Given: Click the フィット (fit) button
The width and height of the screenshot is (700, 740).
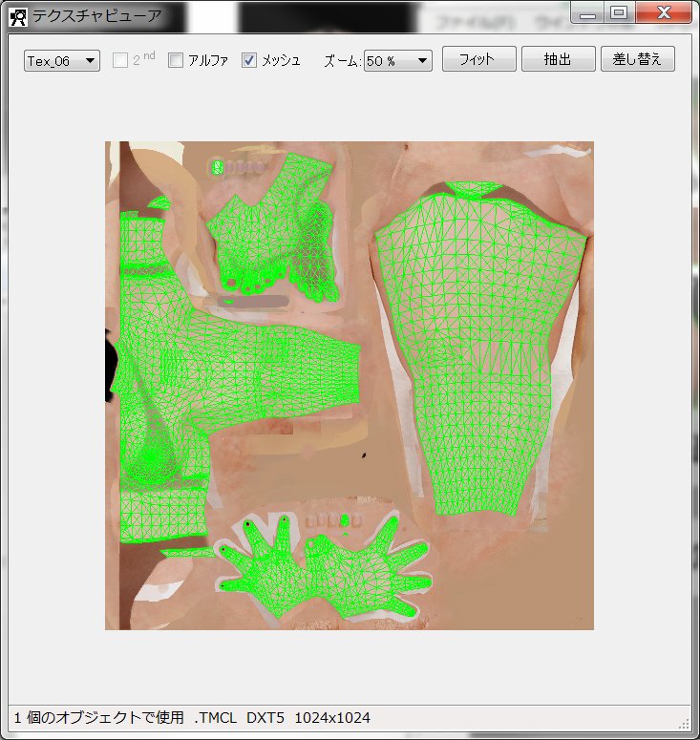Looking at the screenshot, I should (x=479, y=59).
